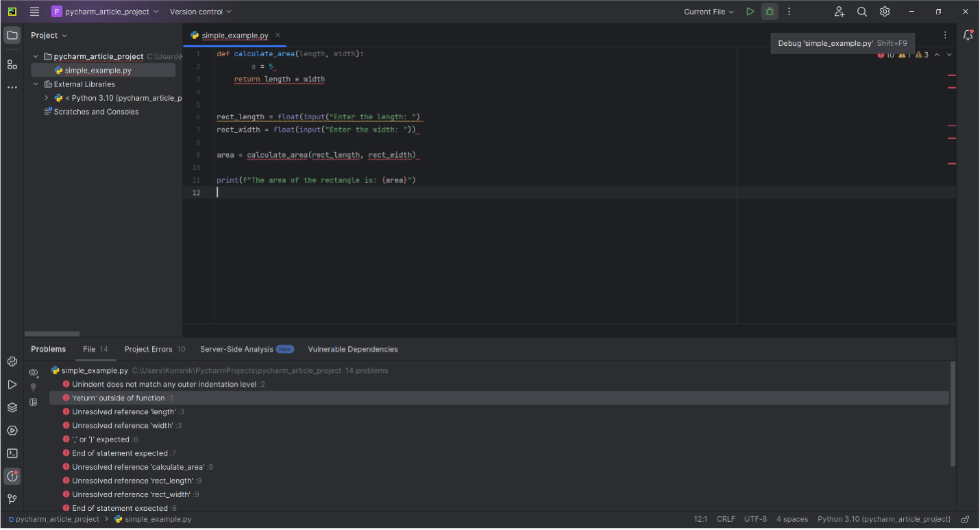Image resolution: width=980 pixels, height=530 pixels.
Task: Open Project view selector dropdown
Action: tap(49, 35)
